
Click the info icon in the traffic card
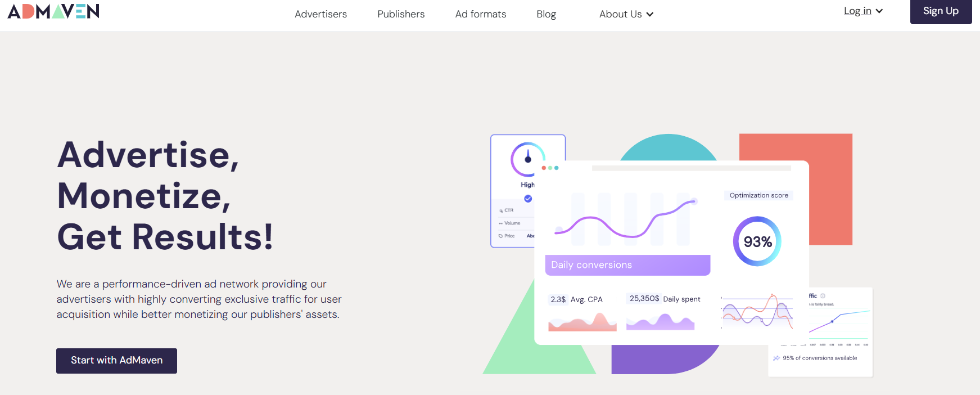[823, 296]
